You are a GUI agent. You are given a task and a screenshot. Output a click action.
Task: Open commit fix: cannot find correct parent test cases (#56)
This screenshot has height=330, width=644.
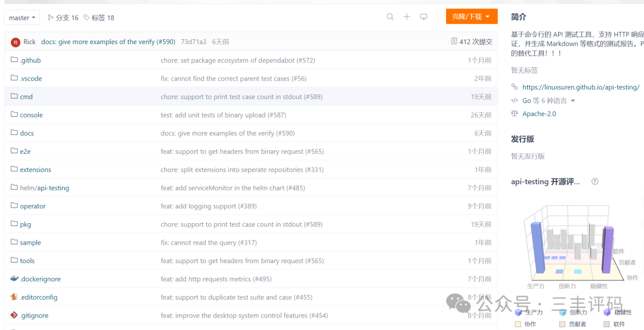(x=234, y=79)
